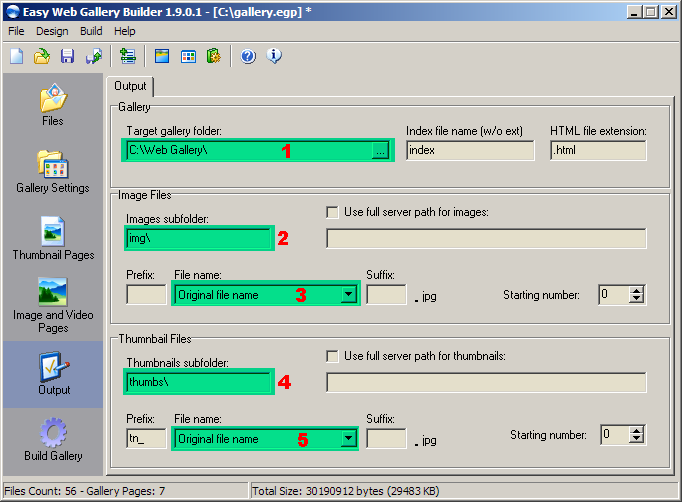Click the Files Count status bar text
The image size is (682, 502).
point(85,491)
